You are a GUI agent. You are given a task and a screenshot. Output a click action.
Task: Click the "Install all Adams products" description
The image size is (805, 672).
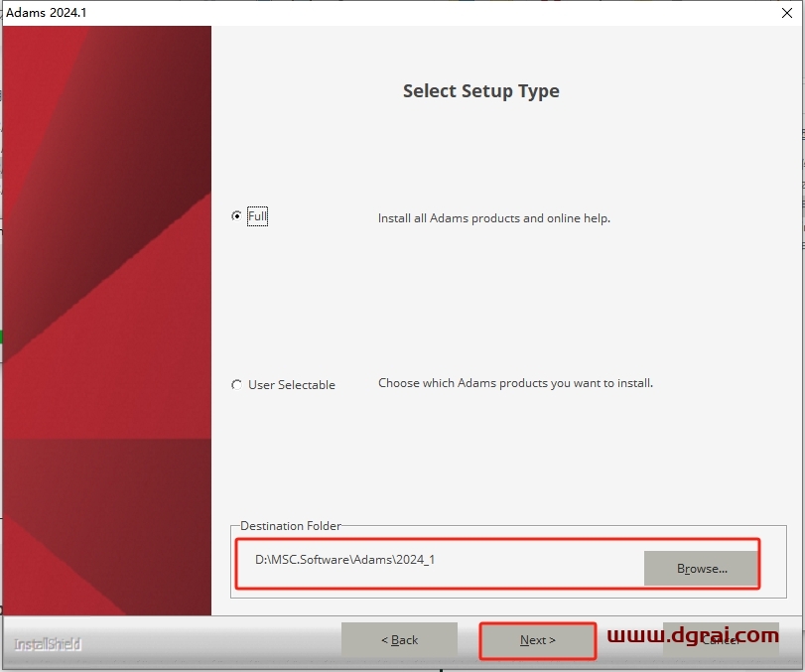tap(493, 218)
